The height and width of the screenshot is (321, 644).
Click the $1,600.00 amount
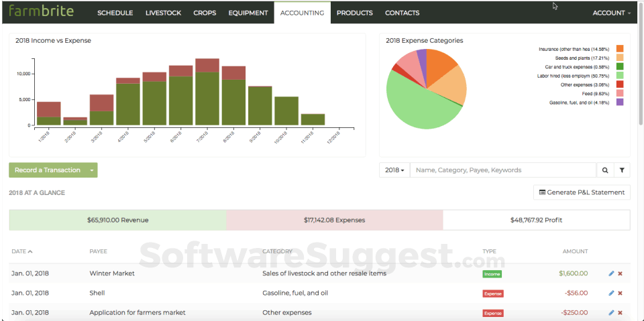coord(574,273)
